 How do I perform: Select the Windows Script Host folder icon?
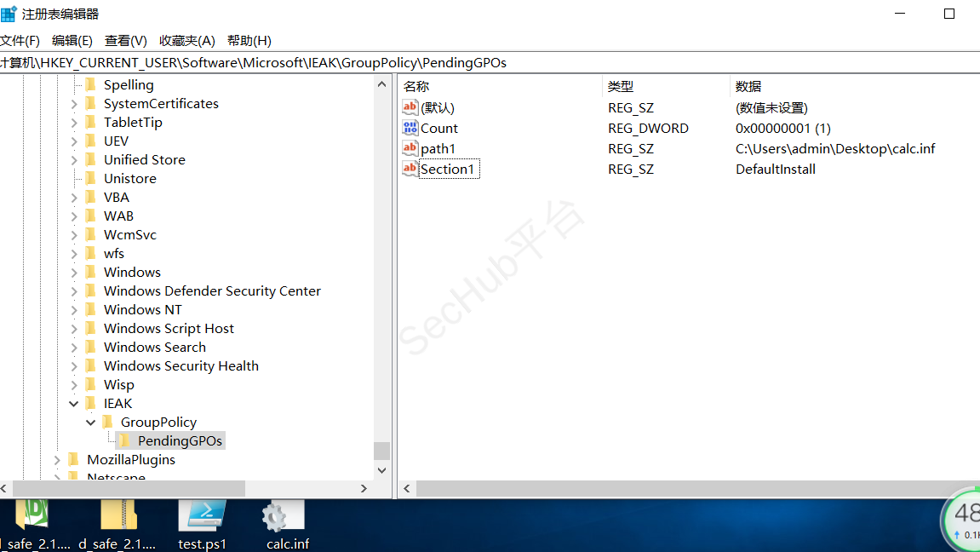click(x=90, y=328)
